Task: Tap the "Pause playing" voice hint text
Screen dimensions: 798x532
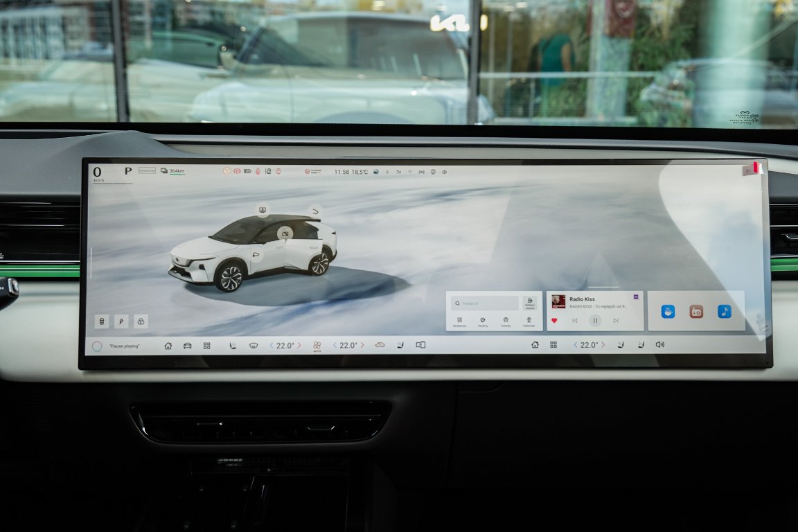Action: (x=124, y=346)
